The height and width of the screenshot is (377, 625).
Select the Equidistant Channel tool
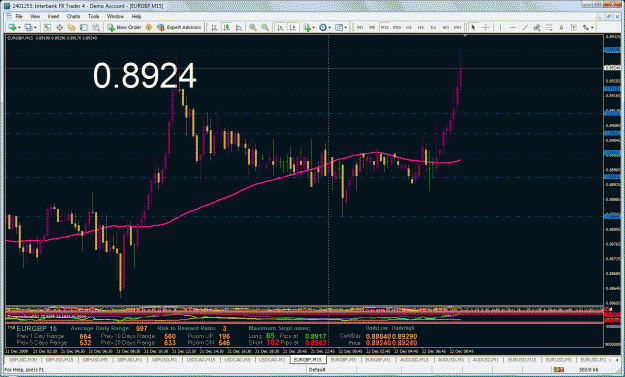(537, 27)
